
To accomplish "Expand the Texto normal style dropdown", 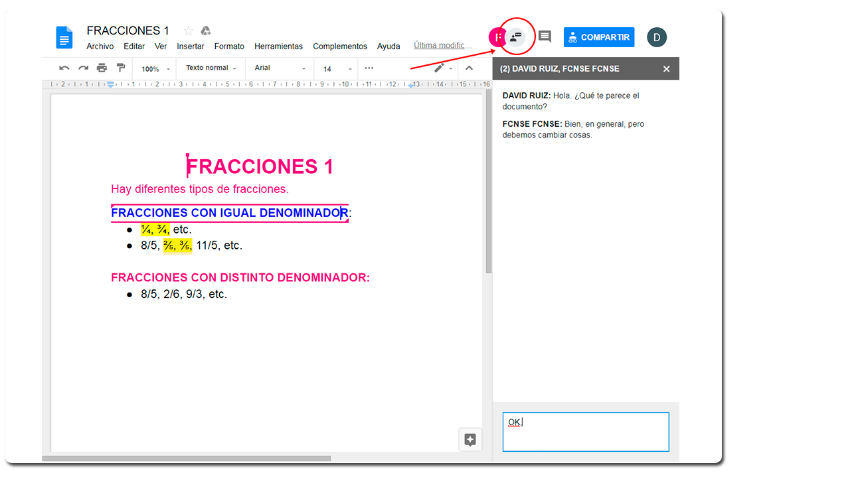I will (x=211, y=68).
